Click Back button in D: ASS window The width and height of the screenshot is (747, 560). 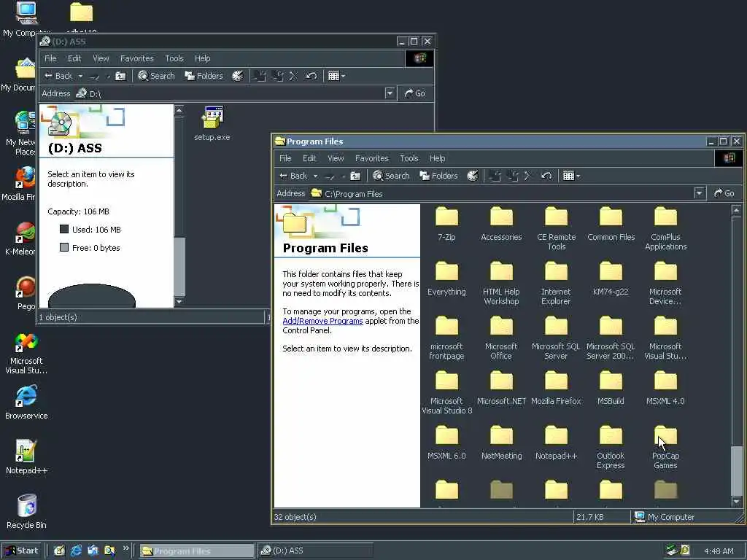pos(58,76)
